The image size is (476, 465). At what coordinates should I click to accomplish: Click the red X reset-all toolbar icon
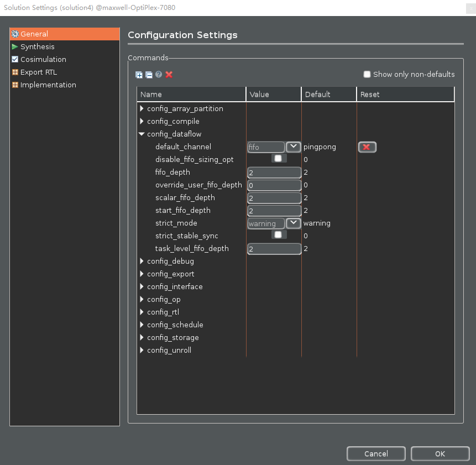point(169,75)
